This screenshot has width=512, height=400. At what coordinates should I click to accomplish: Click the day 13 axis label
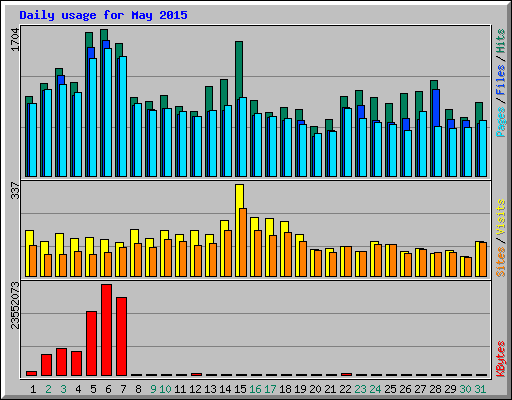(210, 389)
